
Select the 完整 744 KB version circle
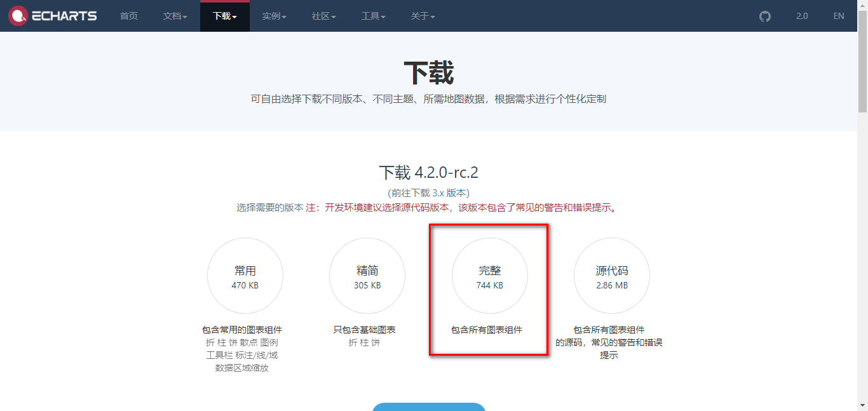(x=490, y=276)
